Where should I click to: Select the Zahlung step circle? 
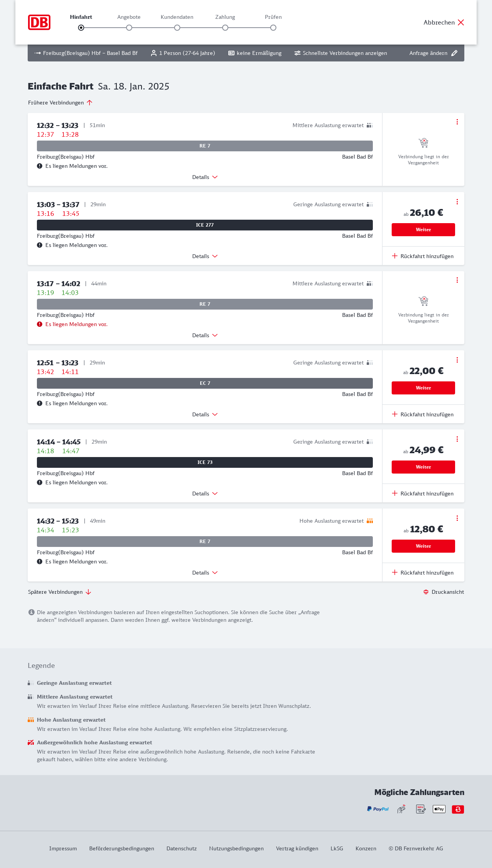coord(225,28)
